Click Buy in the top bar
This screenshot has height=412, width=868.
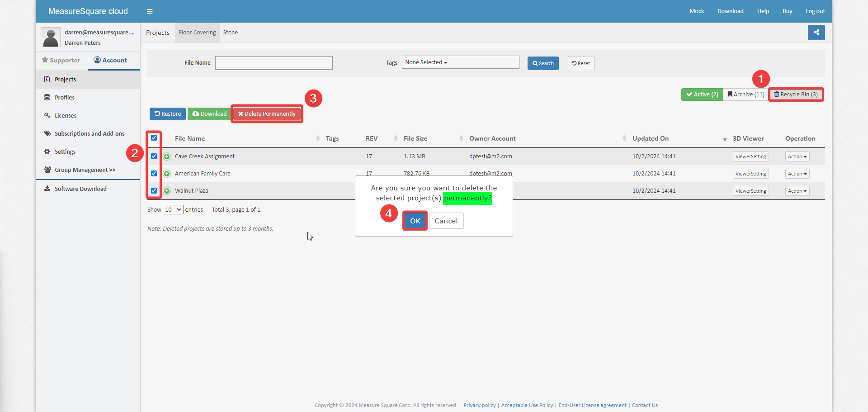[788, 11]
